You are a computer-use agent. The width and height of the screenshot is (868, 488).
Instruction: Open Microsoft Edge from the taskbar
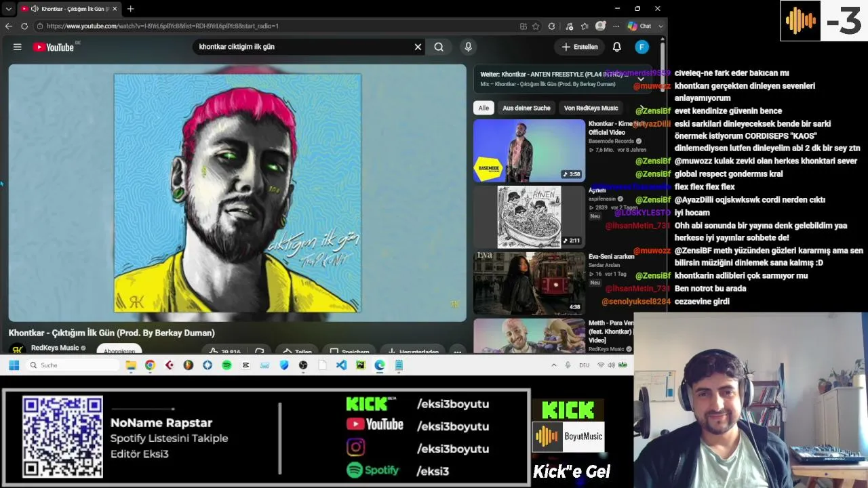379,365
